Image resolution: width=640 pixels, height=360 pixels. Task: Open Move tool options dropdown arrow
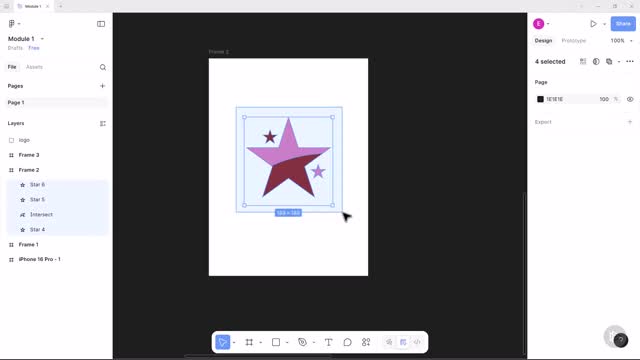point(234,342)
